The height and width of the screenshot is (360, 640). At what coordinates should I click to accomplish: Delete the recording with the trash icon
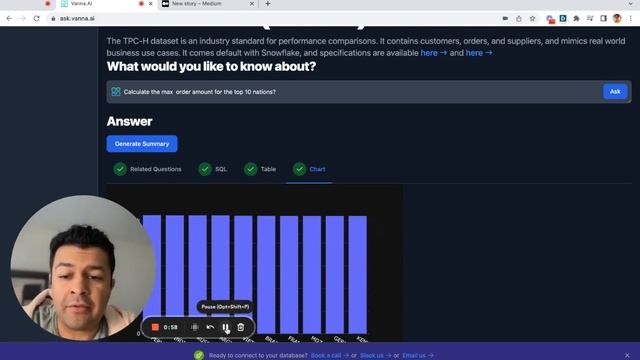[241, 327]
